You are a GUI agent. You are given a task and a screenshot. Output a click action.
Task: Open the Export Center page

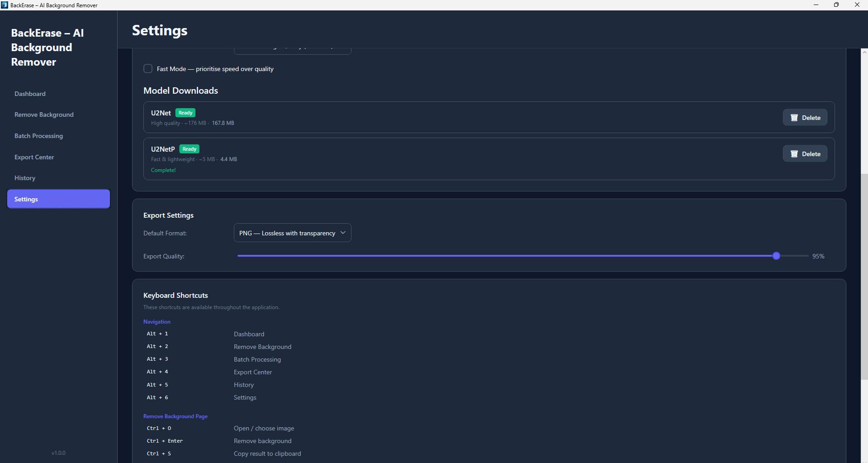coord(58,157)
